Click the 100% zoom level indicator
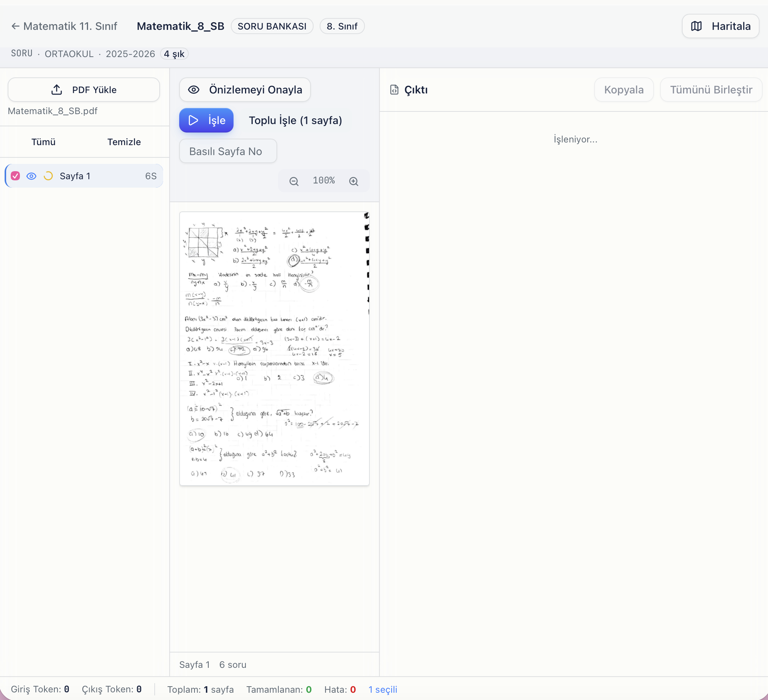This screenshot has height=700, width=768. pos(324,180)
